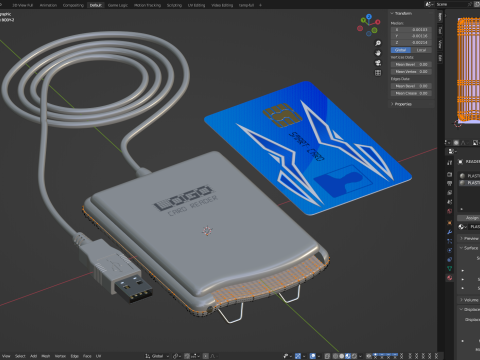Click the Global median space button
The width and height of the screenshot is (480, 360).
(401, 50)
